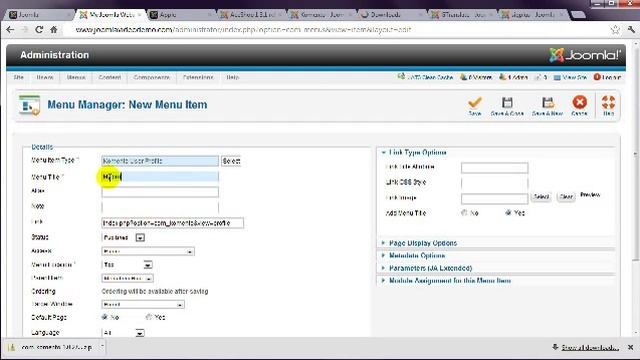This screenshot has height=360, width=640.
Task: Switch to the Downloads browser tab
Action: [x=390, y=15]
